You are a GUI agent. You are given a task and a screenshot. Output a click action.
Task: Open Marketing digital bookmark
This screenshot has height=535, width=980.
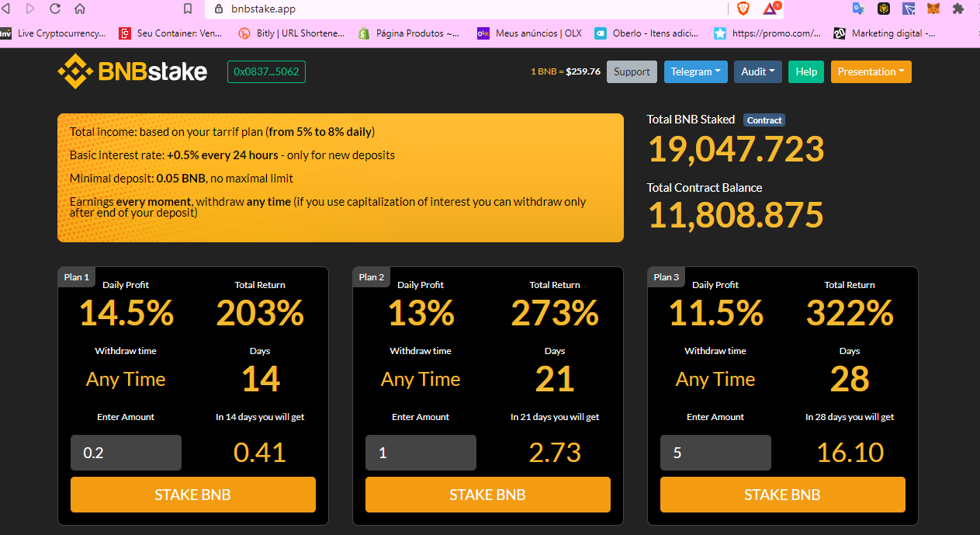885,33
